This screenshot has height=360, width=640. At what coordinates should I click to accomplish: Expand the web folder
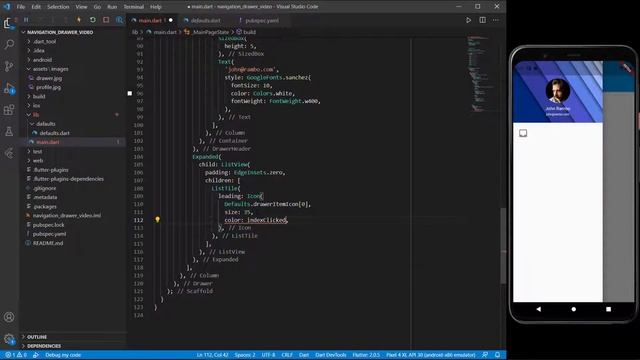(38, 160)
